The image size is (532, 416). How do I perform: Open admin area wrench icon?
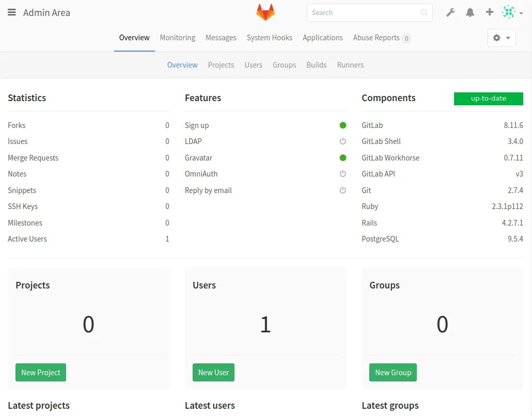click(x=450, y=12)
